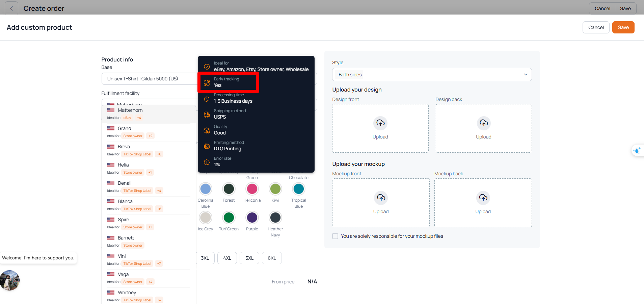
Task: Click the Early tracking icon in tooltip
Action: [207, 82]
